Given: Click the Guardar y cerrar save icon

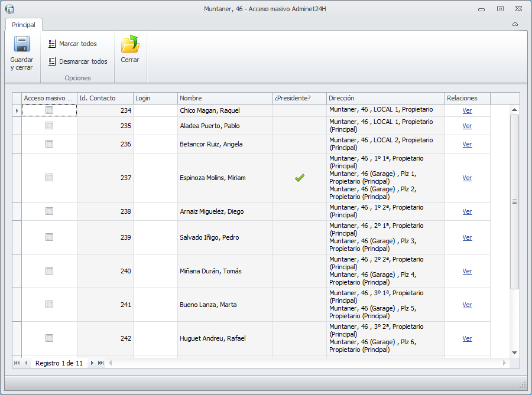Looking at the screenshot, I should [22, 44].
